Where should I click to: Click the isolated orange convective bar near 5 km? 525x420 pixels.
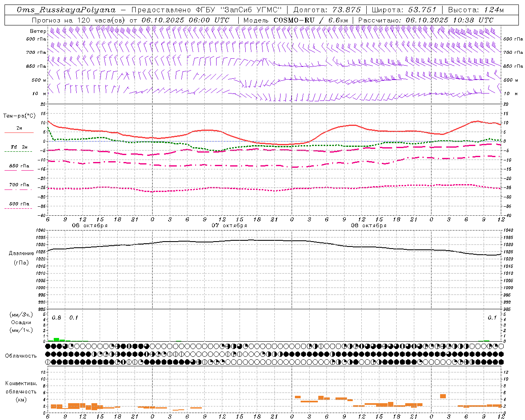(443, 396)
